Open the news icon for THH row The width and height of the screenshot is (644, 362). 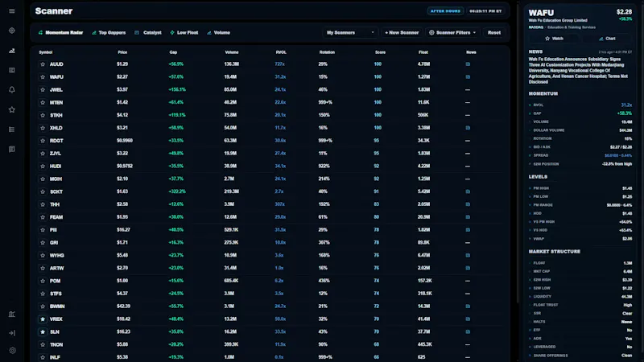(468, 204)
